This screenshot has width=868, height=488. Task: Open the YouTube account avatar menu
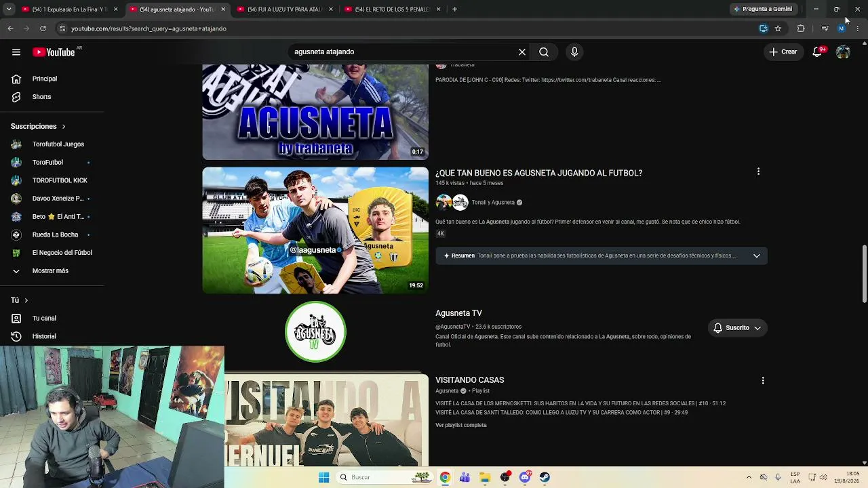(x=843, y=52)
